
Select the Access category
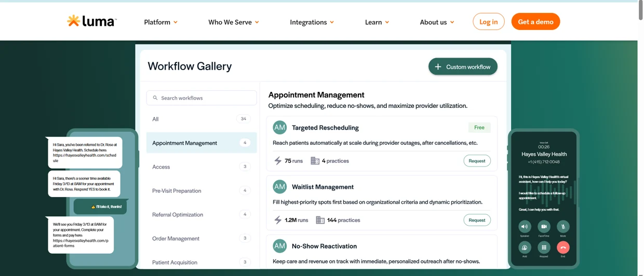point(202,167)
